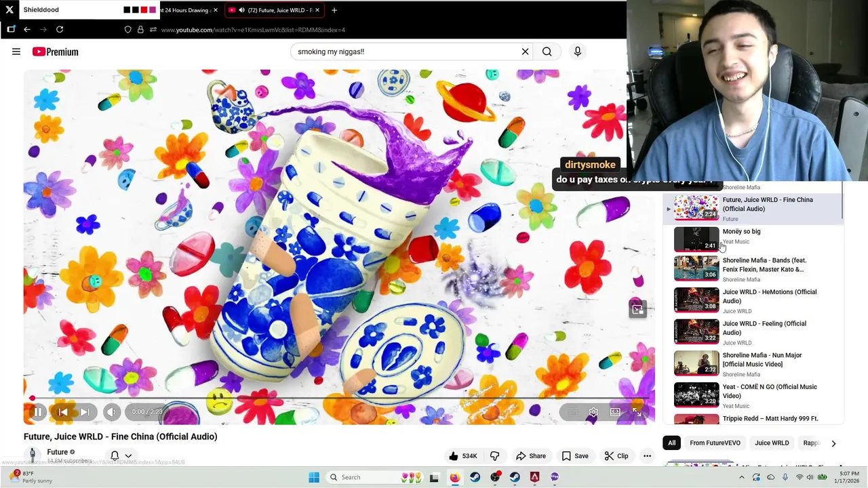Play Shoreline Mafia - Bands from playlist
Viewport: 868px width, 488px height.
pos(753,269)
